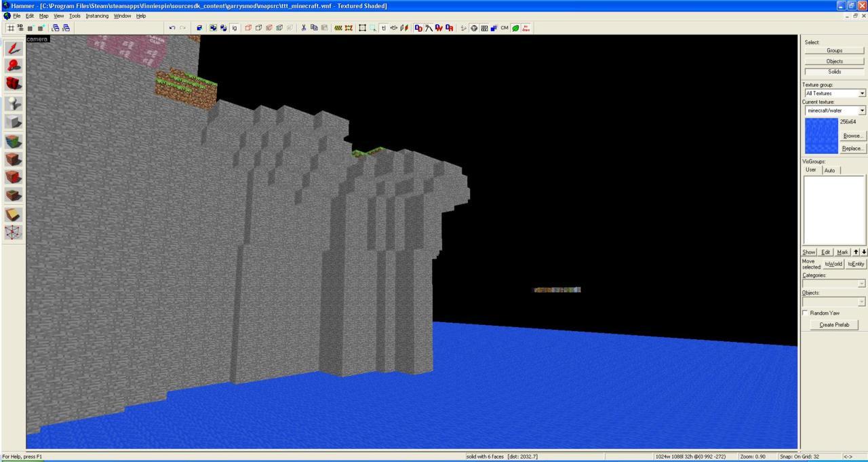Open the Map menu
This screenshot has width=868, height=462.
[x=43, y=16]
